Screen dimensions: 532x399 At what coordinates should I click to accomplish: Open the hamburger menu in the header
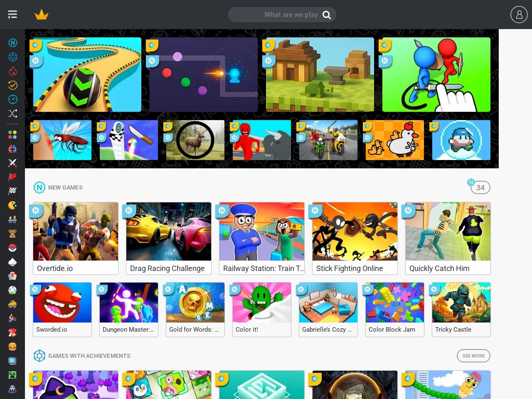(12, 15)
